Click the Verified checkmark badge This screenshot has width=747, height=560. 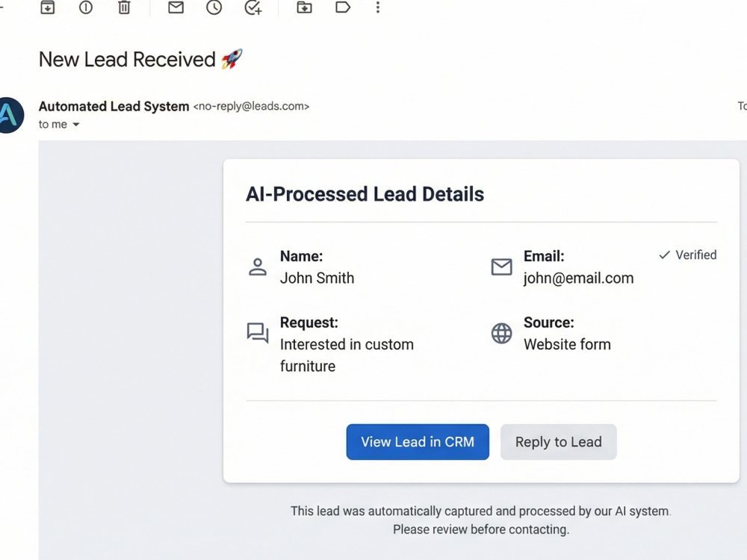tap(687, 255)
